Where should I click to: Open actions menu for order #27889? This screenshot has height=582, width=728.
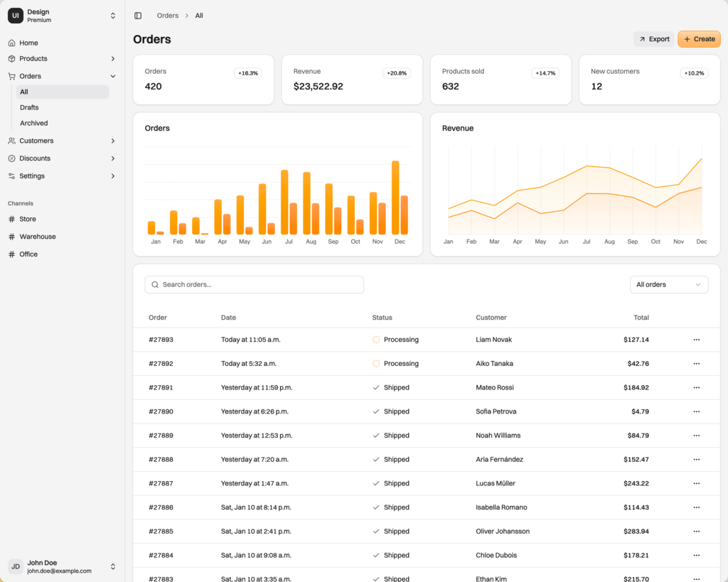[x=696, y=436]
